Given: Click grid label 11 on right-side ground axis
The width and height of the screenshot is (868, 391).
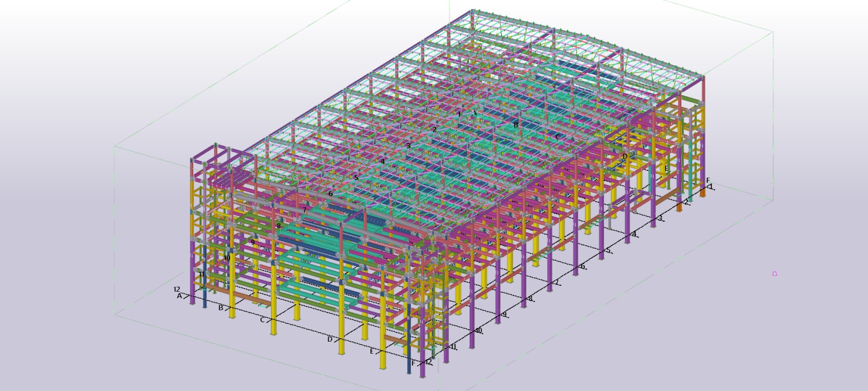Looking at the screenshot, I should tap(454, 347).
